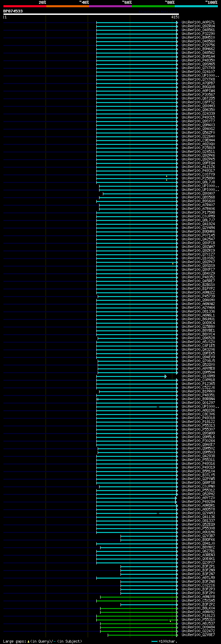The height and width of the screenshot is (644, 221).
Task: Select the UniRef100_C6FFS2 label
Action: click(198, 102)
